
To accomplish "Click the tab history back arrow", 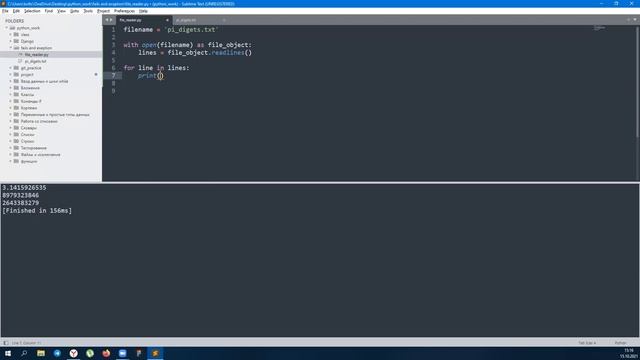I will tap(107, 20).
